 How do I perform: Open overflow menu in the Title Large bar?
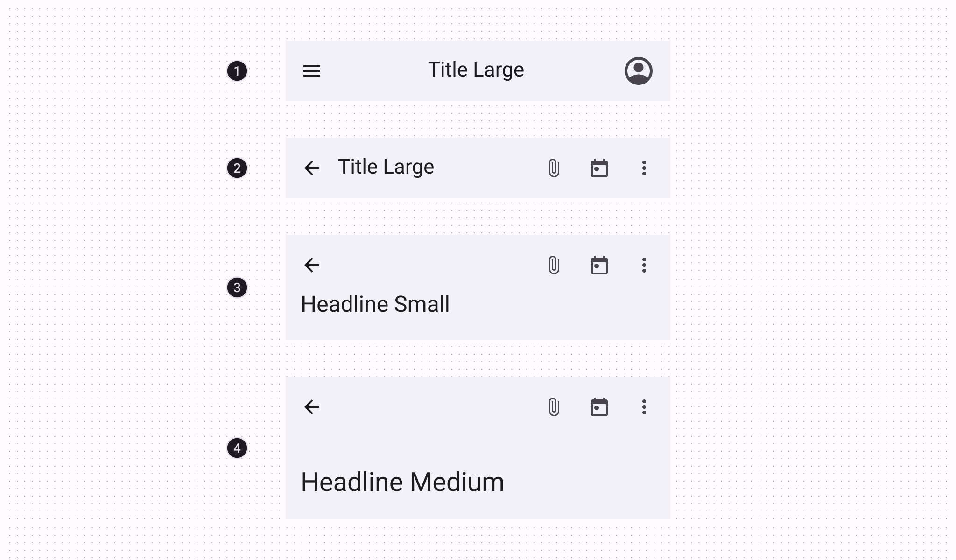coord(644,168)
